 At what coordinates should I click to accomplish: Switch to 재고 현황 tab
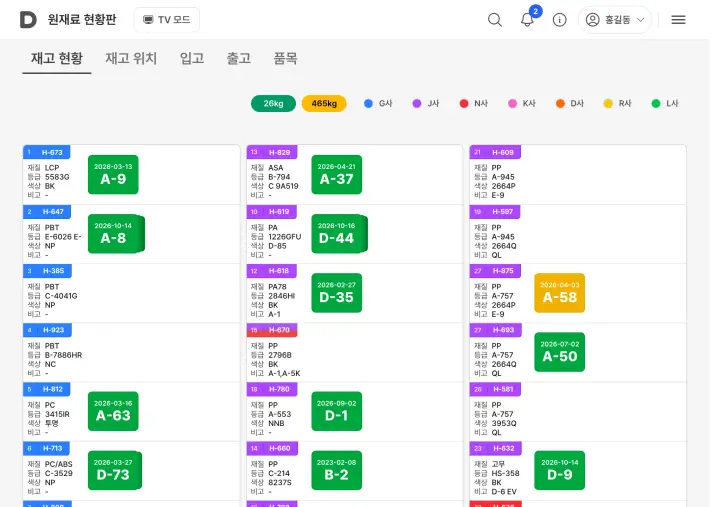pos(57,58)
